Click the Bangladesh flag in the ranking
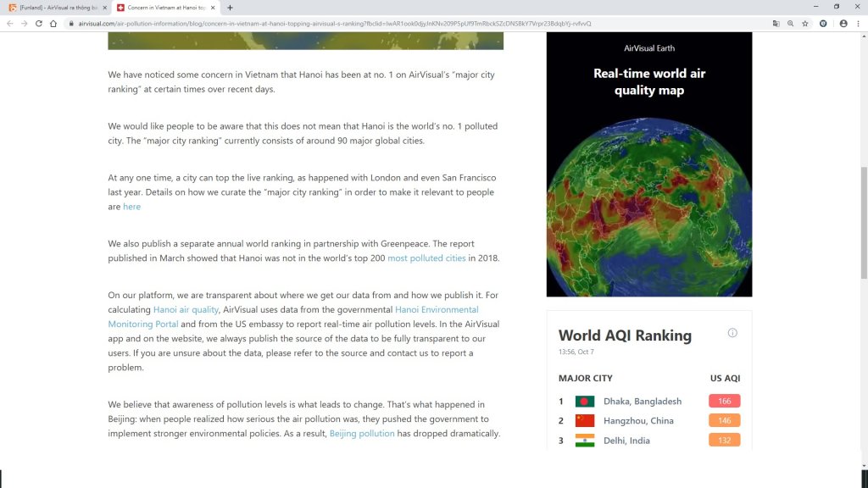The height and width of the screenshot is (488, 868). (x=585, y=401)
